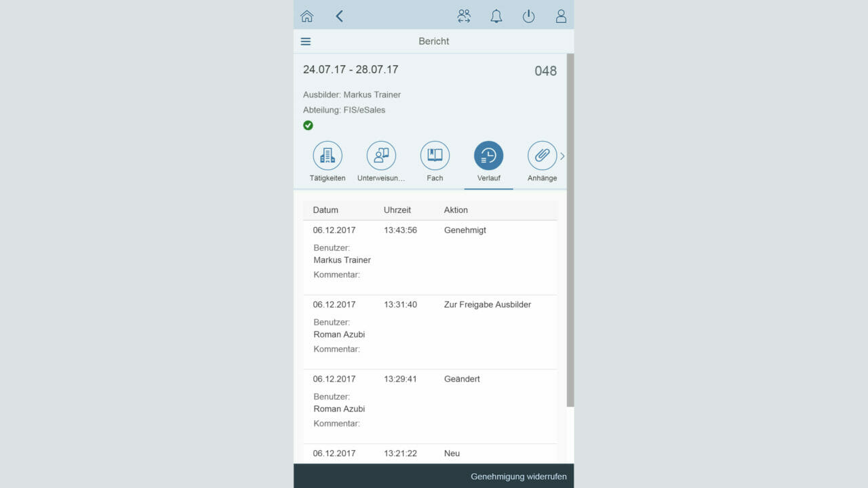Click the green approved status icon
The image size is (868, 488).
click(308, 125)
